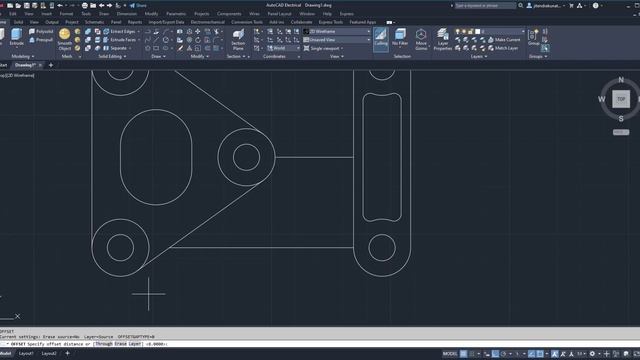The height and width of the screenshot is (360, 640).
Task: Switch to the Schematic ribbon tab
Action: [x=94, y=22]
